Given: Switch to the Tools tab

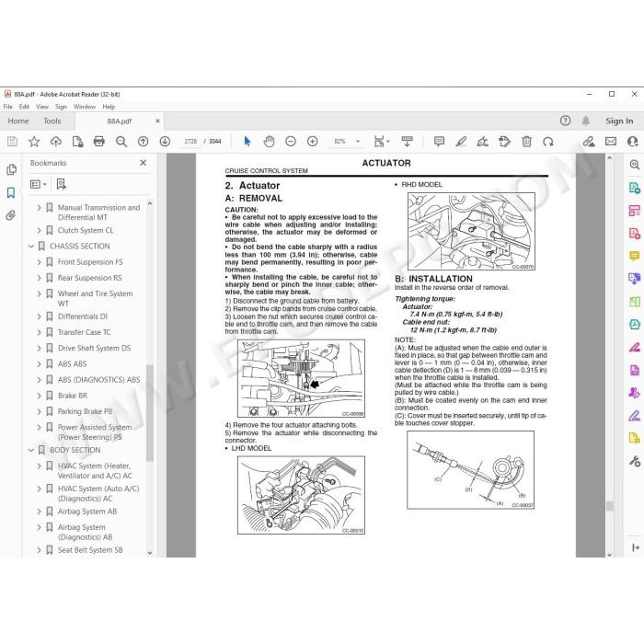Looking at the screenshot, I should 52,121.
